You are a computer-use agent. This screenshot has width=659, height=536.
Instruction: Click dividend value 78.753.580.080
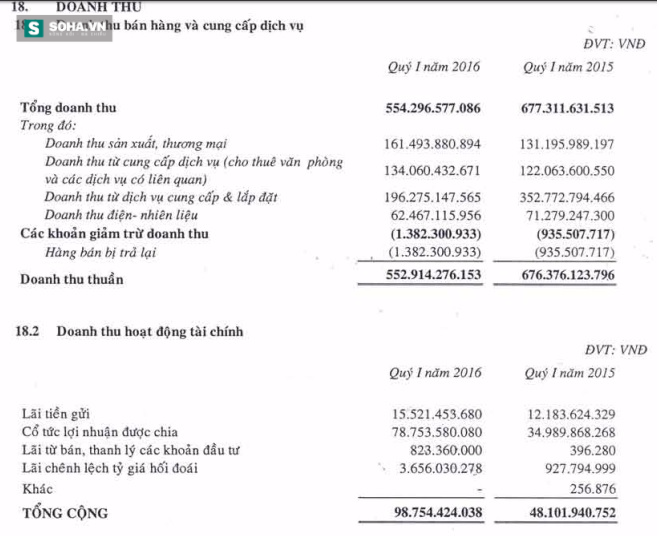click(437, 432)
